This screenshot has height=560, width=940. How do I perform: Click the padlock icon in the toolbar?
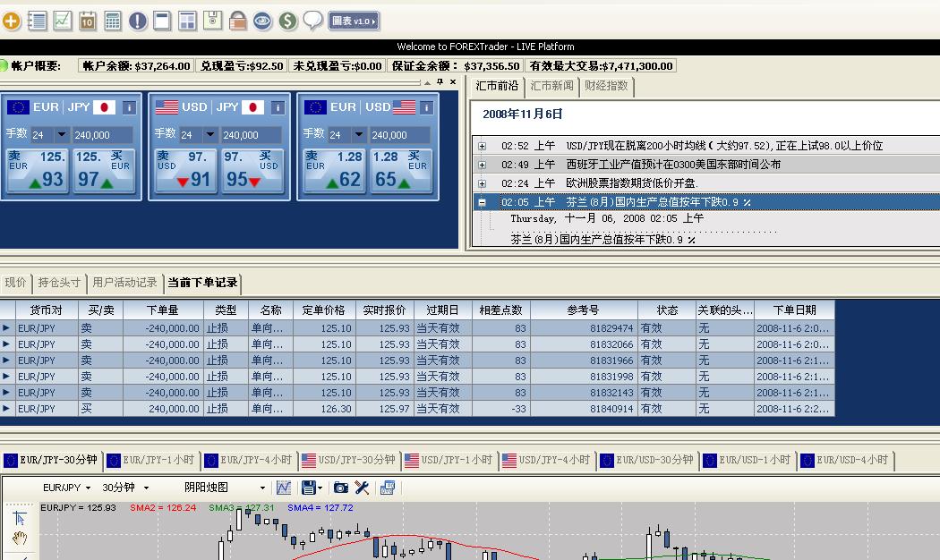[x=237, y=21]
